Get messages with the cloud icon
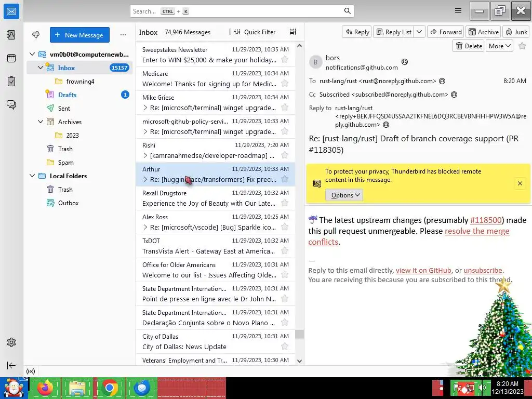 36,35
